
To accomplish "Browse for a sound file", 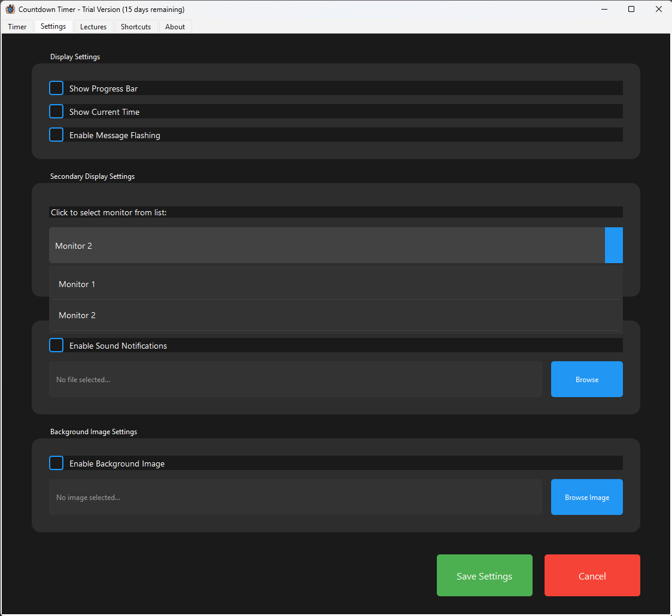I will pos(586,379).
